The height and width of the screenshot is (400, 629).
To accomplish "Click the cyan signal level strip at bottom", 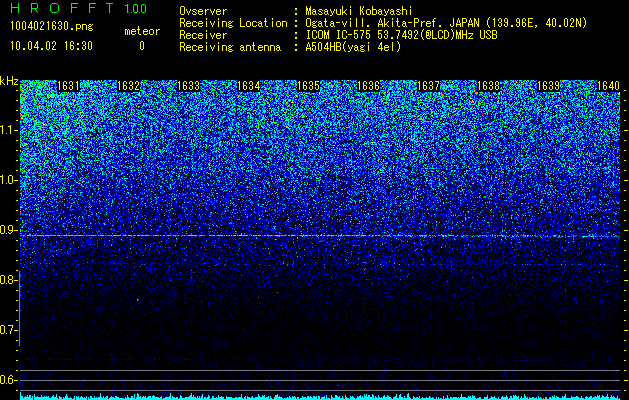I will coord(320,397).
